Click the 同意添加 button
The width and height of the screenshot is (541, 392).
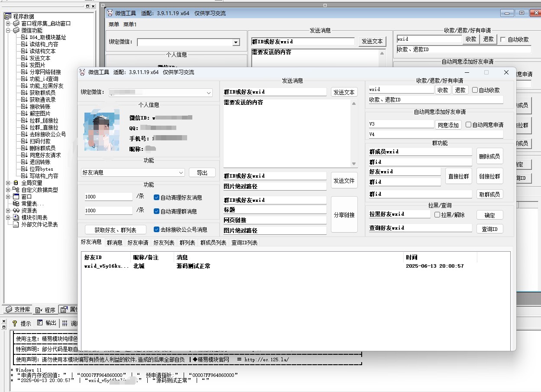pos(448,125)
